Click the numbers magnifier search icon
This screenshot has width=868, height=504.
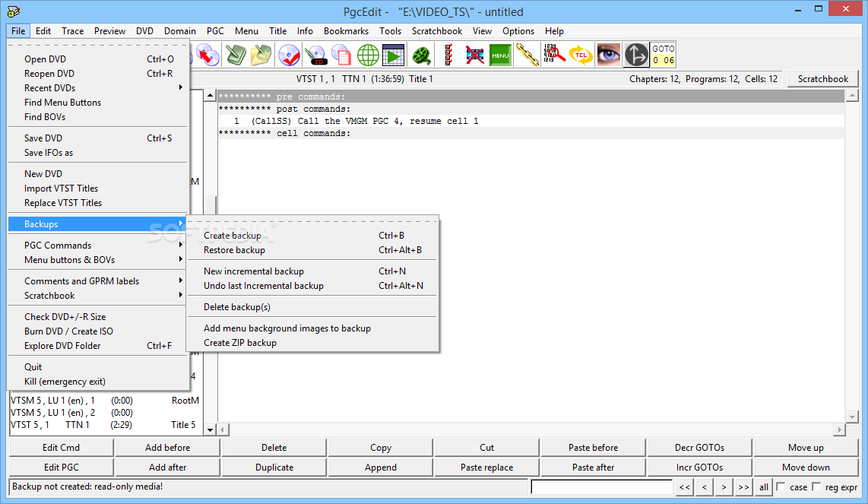click(x=553, y=55)
